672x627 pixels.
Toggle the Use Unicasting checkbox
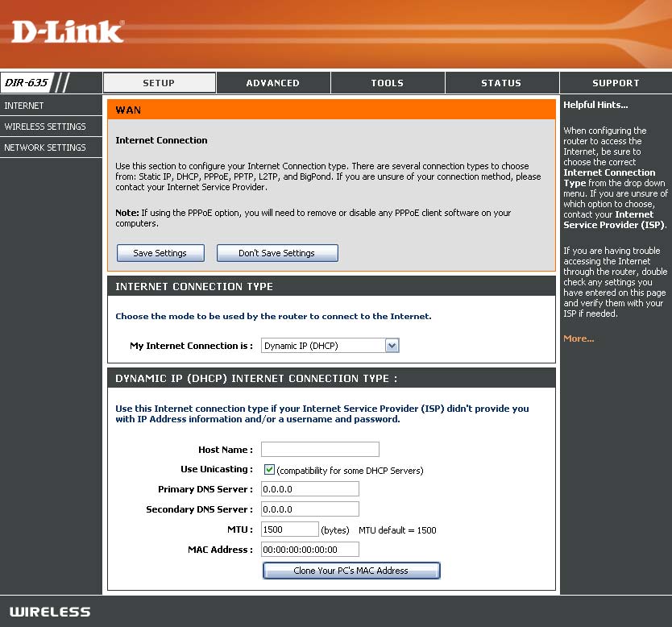click(x=269, y=469)
